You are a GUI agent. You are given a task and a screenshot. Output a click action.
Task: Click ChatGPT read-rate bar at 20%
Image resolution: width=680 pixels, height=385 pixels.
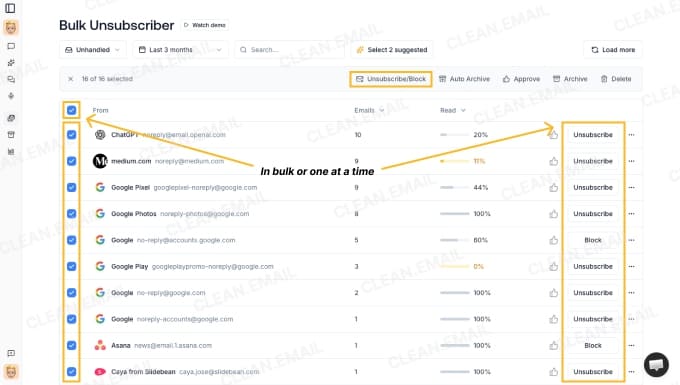click(x=454, y=135)
